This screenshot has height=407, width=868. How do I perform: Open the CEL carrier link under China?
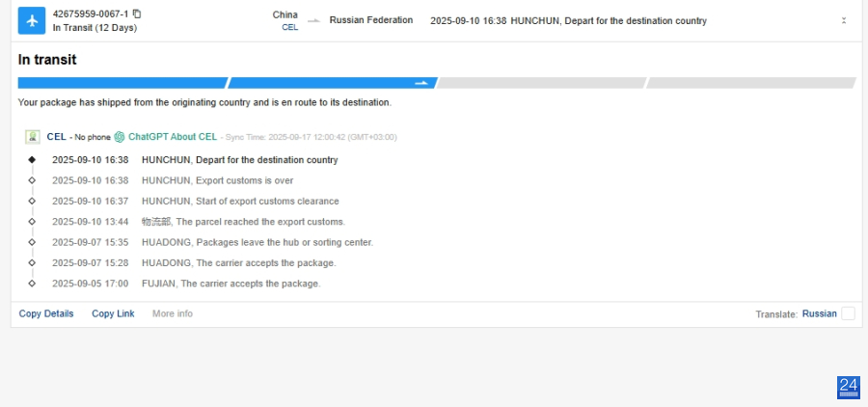click(x=289, y=28)
